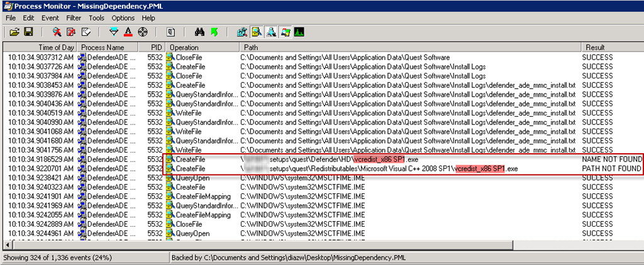Viewport: 644px width, 265px height.
Task: Open the Tools menu
Action: pos(96,18)
